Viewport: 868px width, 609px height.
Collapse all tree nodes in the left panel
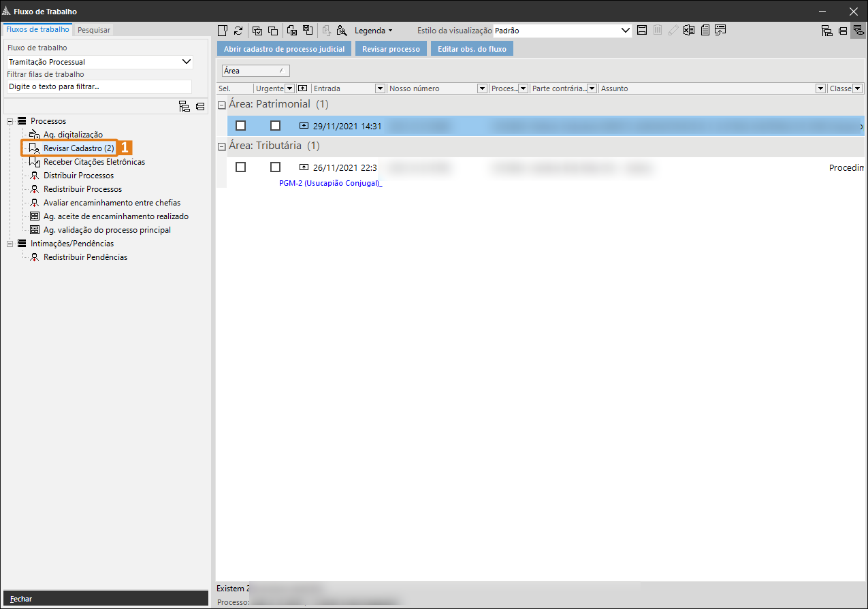click(x=200, y=106)
